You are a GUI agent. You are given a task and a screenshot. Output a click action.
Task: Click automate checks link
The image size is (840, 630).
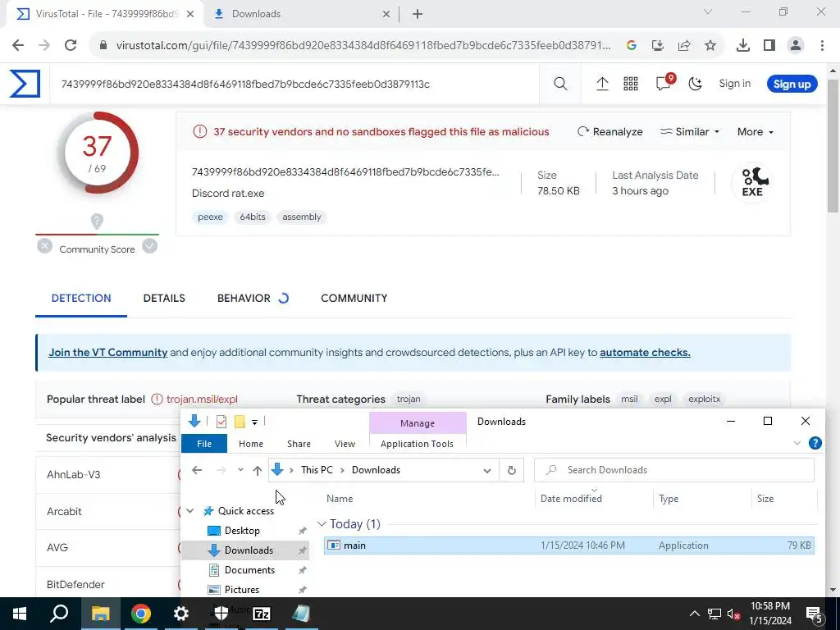point(645,353)
